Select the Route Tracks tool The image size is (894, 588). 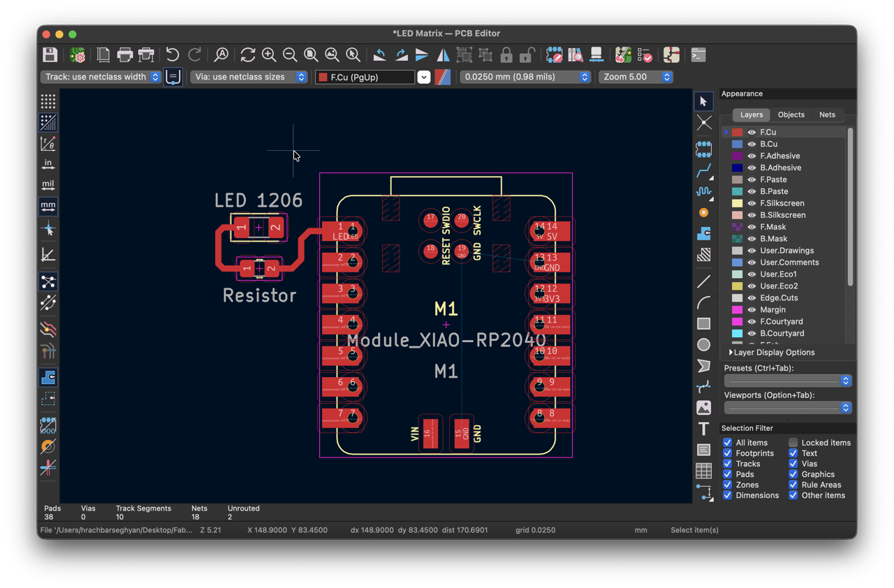coord(704,170)
